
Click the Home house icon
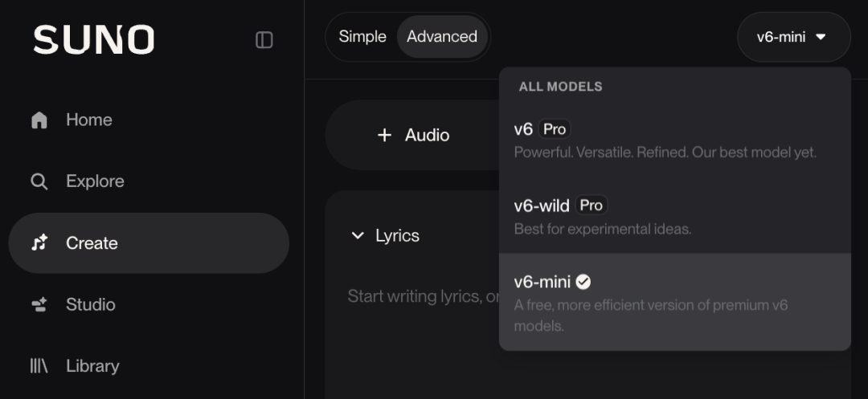[39, 120]
